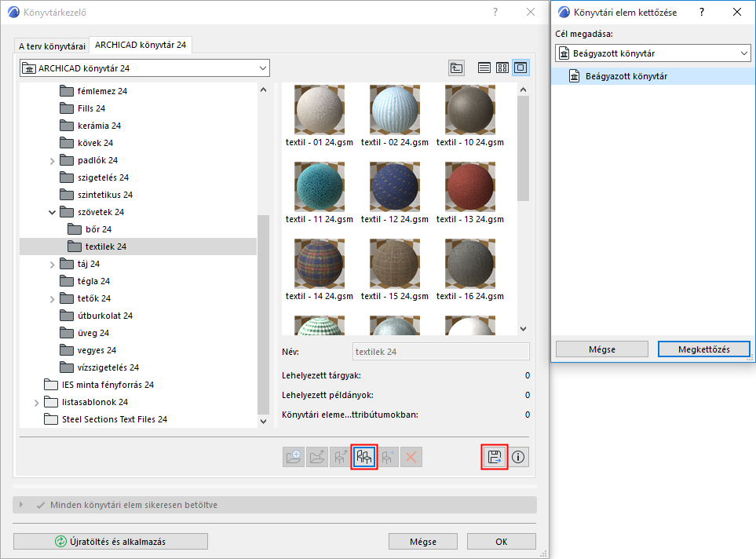Switch to small thumbnails view icon
Screen dimensions: 756x559
pos(502,68)
